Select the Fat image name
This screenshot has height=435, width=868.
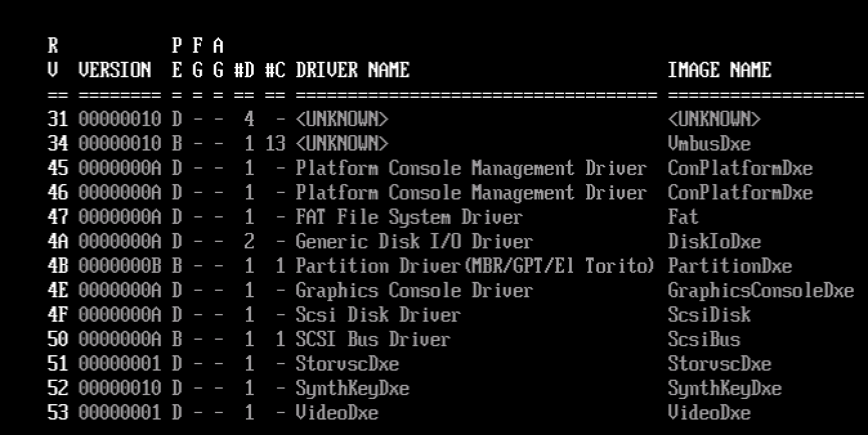coord(683,217)
